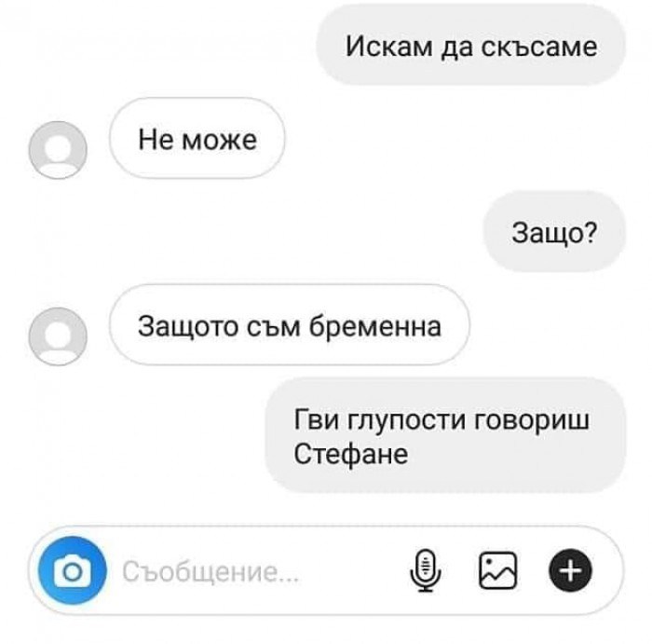Select the "Искам да скъсаме" message bubble
652x644 pixels.
pyautogui.click(x=470, y=46)
